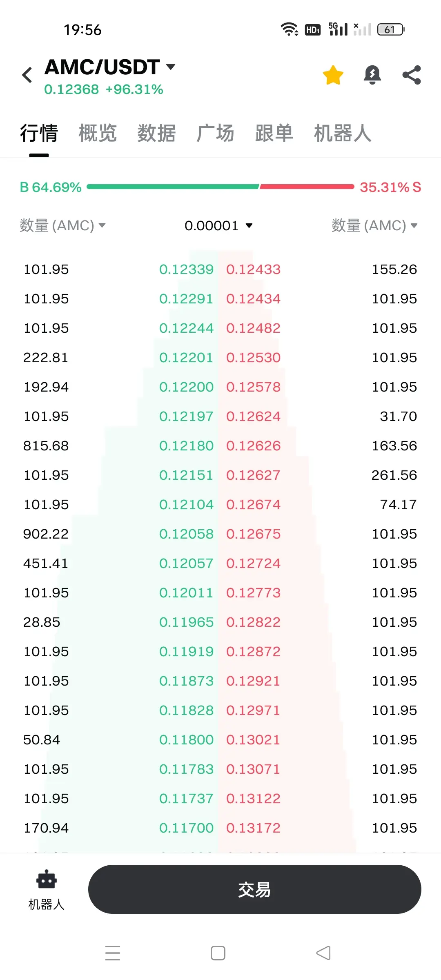Tap Android back triangle icon
The height and width of the screenshot is (980, 441).
(x=323, y=953)
